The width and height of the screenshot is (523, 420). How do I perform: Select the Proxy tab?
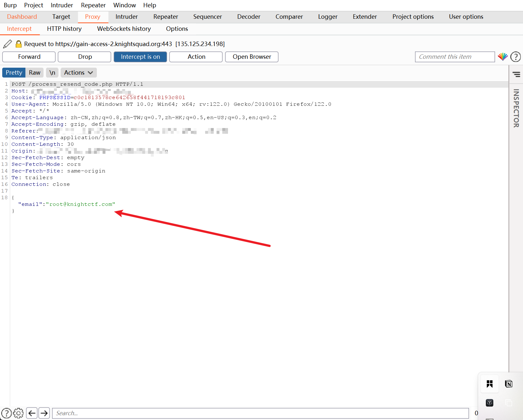(x=93, y=17)
